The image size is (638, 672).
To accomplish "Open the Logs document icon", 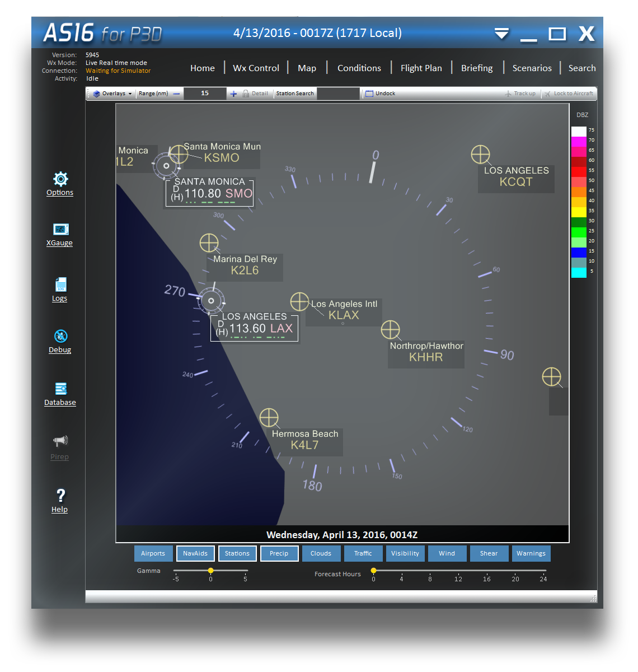I will click(60, 284).
